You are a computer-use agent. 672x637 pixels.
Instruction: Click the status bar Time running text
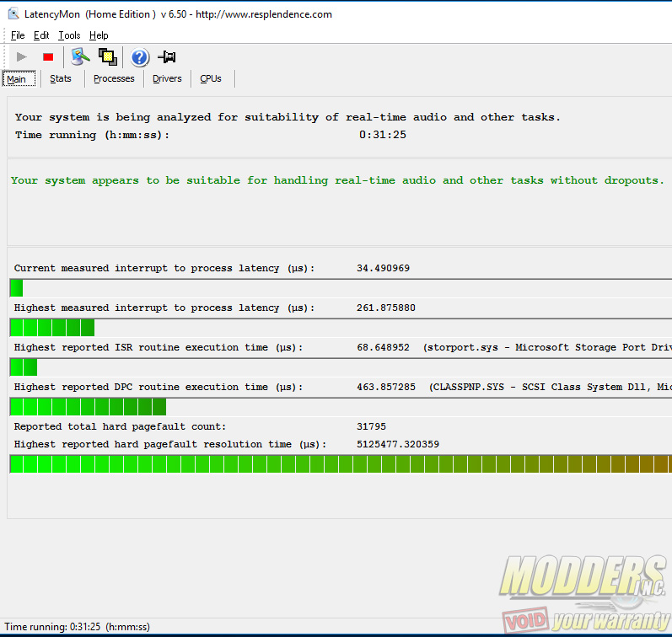tap(77, 627)
